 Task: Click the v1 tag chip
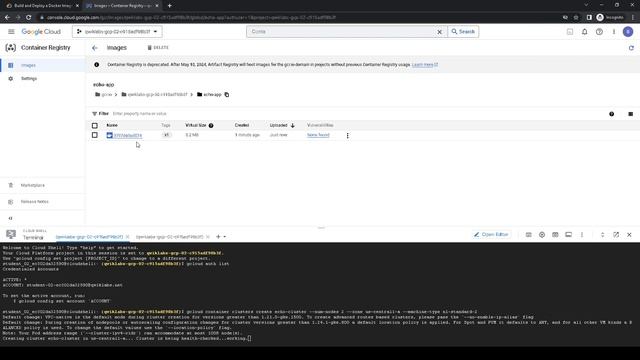pos(166,135)
